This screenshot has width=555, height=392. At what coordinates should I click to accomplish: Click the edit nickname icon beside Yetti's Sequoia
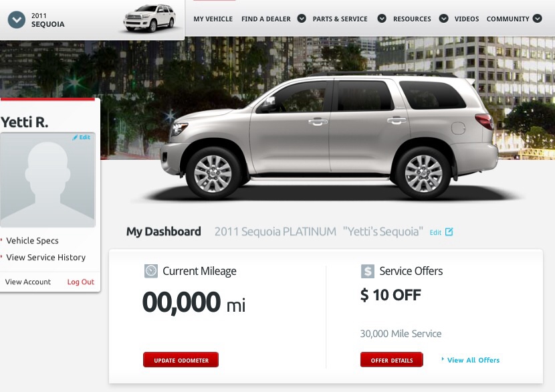[x=449, y=231]
